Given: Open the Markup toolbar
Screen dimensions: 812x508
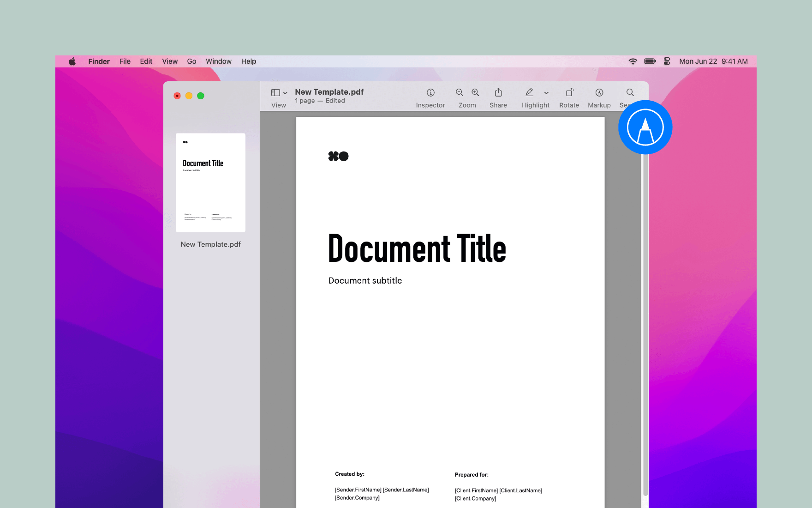Looking at the screenshot, I should pyautogui.click(x=599, y=92).
